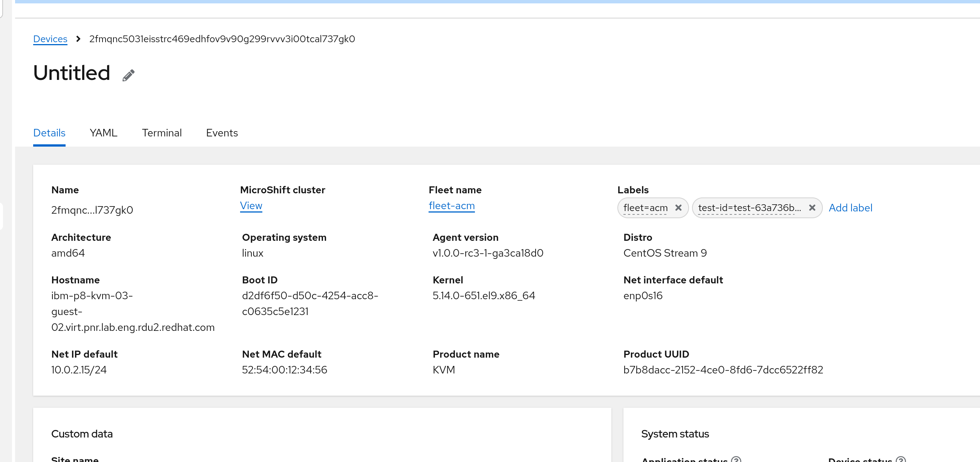Click the fleet=acm label text to edit
This screenshot has width=980, height=462.
(x=645, y=208)
